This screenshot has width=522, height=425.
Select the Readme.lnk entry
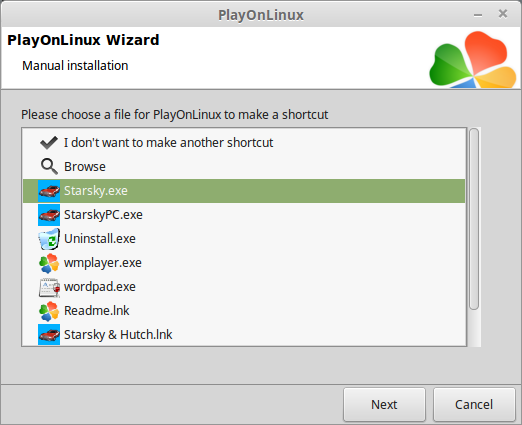pyautogui.click(x=244, y=311)
